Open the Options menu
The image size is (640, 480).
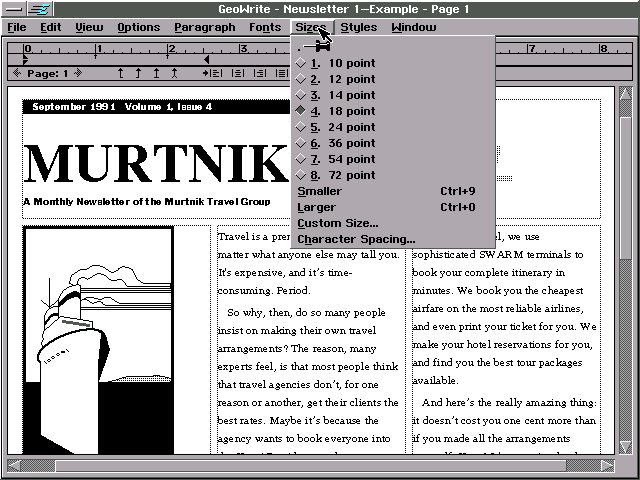(x=139, y=27)
